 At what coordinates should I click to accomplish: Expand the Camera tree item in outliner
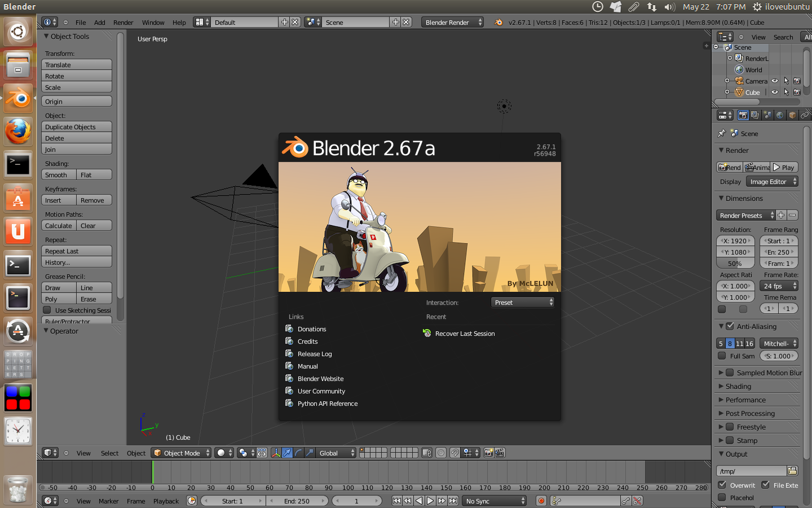click(x=727, y=81)
